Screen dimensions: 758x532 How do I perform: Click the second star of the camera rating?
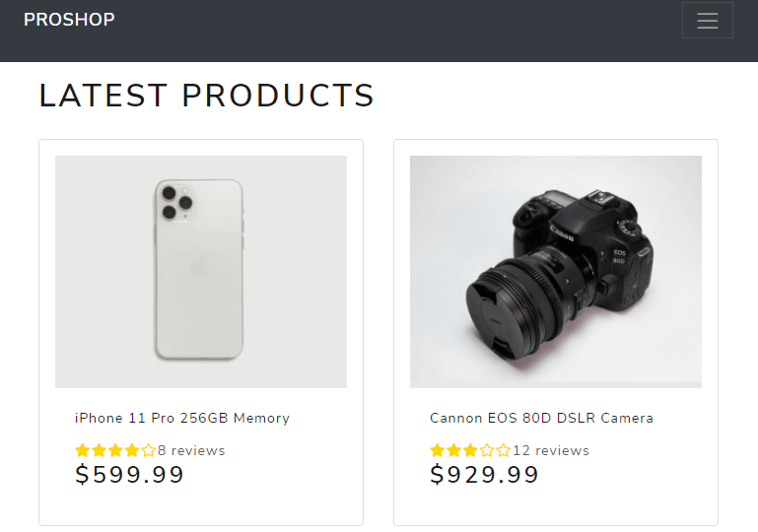point(454,450)
